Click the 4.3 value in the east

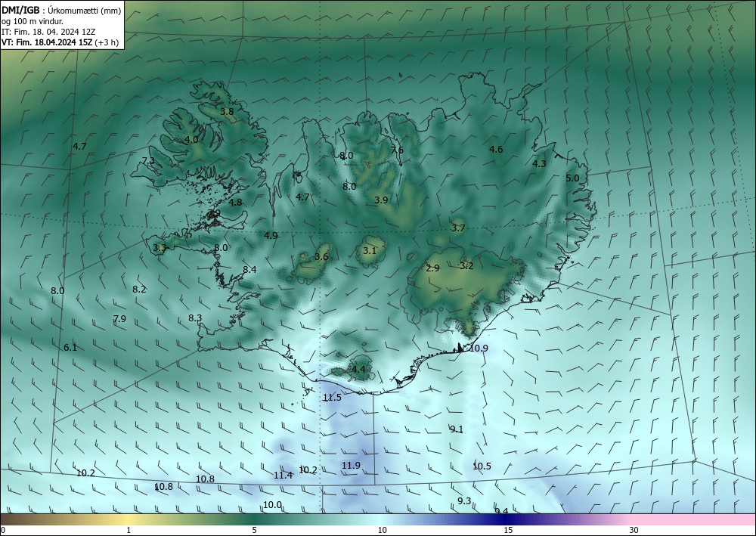[x=539, y=163]
